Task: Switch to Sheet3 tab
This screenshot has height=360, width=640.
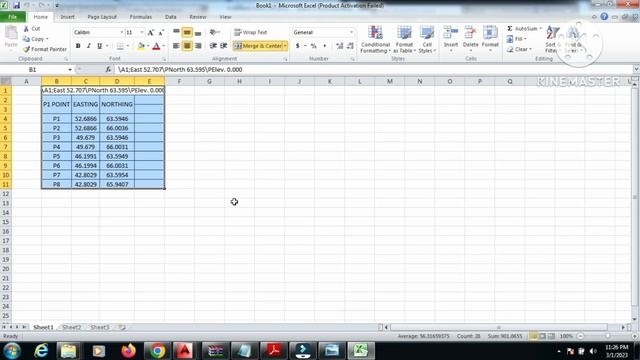Action: tap(100, 327)
